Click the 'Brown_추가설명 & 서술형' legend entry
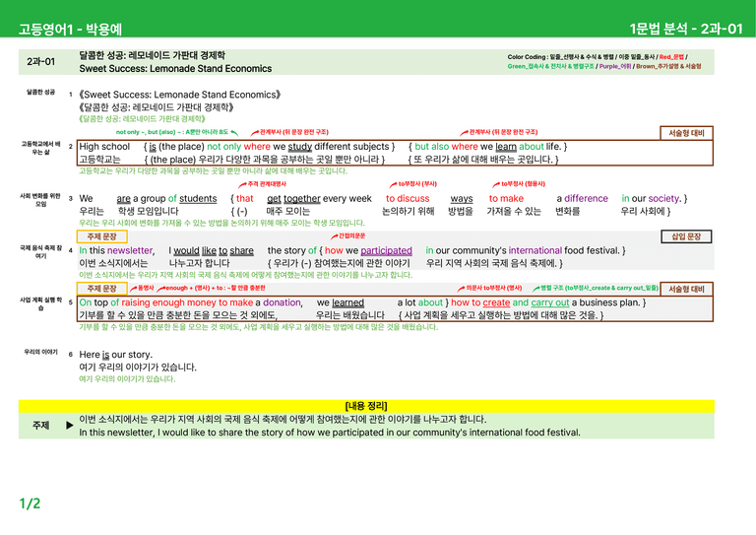The image size is (756, 535). click(x=668, y=66)
